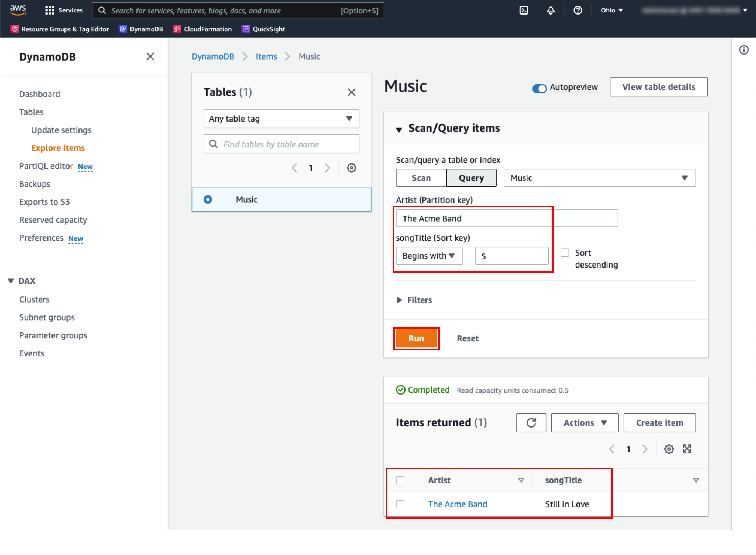Follow the DynamoDB breadcrumb link

click(x=213, y=56)
